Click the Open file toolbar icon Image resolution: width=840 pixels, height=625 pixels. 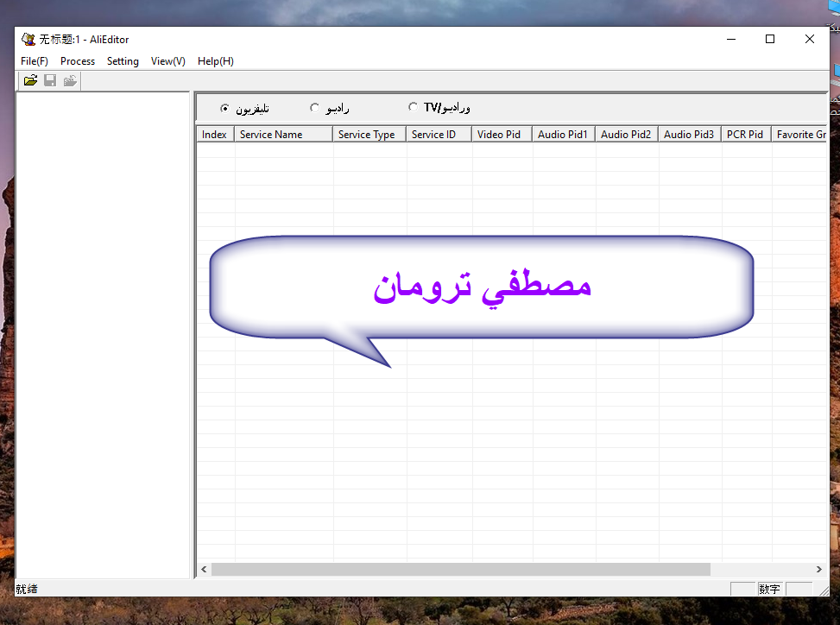[30, 80]
